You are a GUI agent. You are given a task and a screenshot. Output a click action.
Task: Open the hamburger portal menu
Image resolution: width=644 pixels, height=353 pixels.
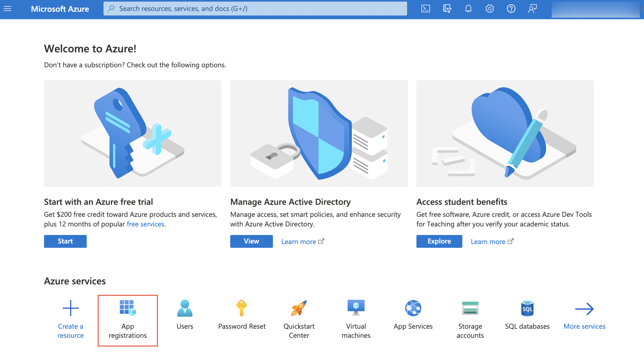click(7, 9)
